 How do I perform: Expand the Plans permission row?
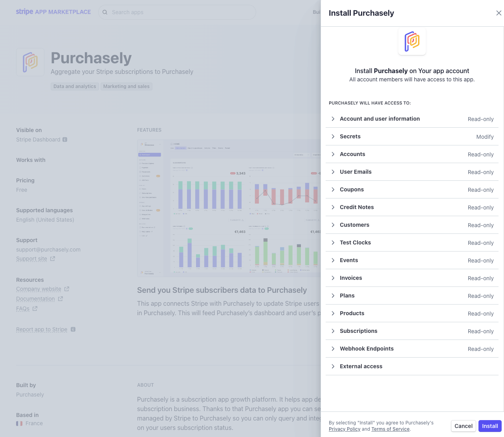[412, 296]
